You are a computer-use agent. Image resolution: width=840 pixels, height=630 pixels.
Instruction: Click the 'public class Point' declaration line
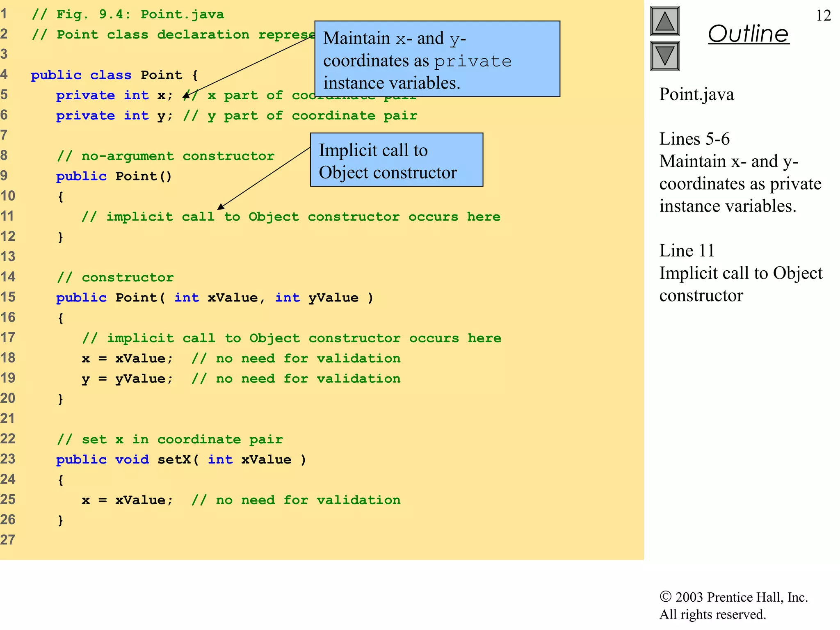114,75
